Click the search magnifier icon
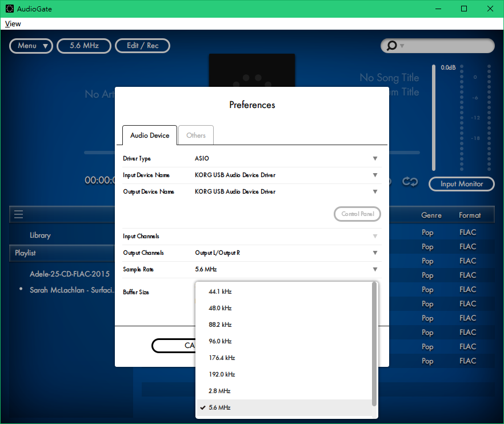The width and height of the screenshot is (504, 424). (391, 46)
